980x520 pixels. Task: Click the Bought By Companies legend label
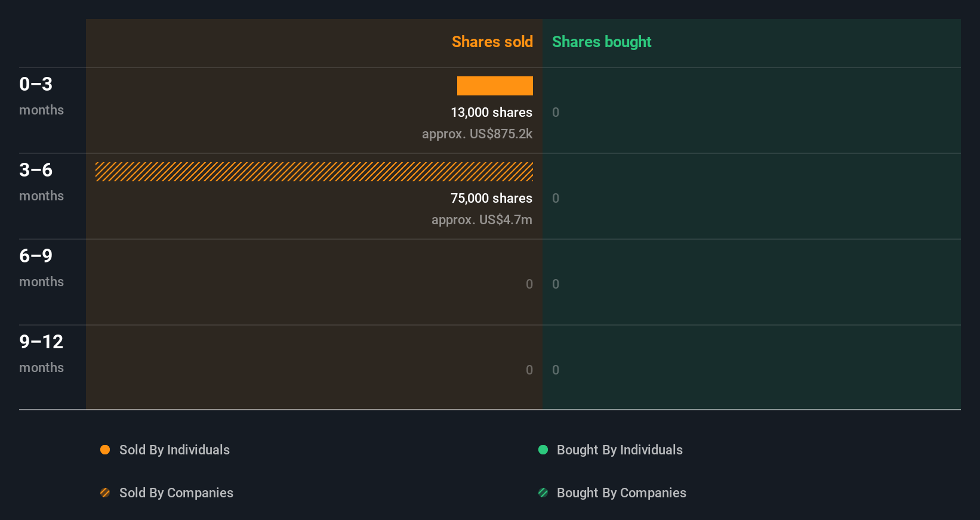(621, 493)
